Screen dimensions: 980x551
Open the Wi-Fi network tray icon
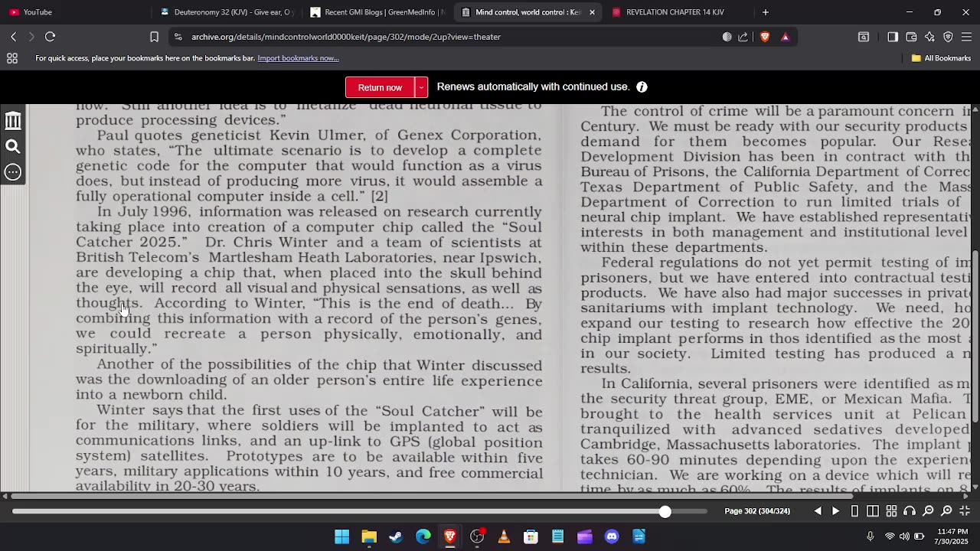890,536
